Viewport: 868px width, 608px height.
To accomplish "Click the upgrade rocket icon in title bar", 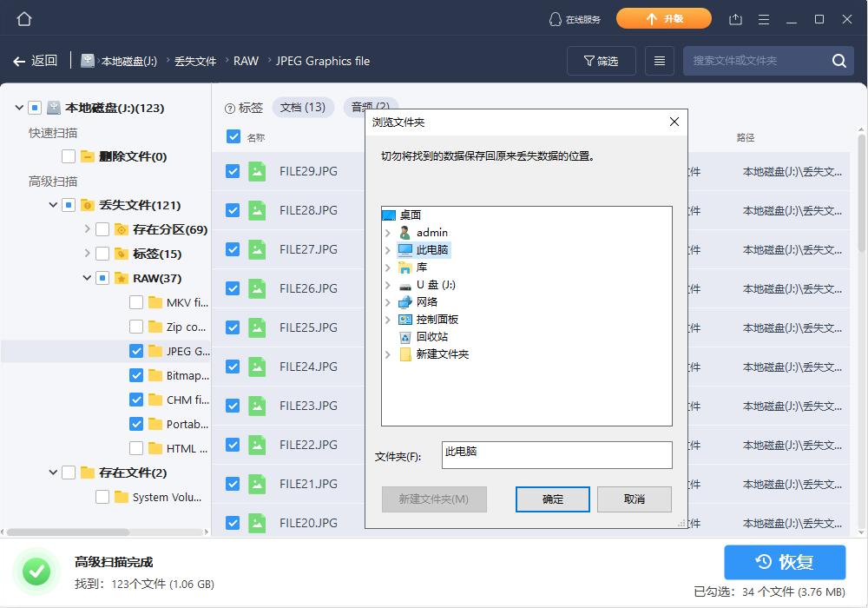I will (x=663, y=17).
